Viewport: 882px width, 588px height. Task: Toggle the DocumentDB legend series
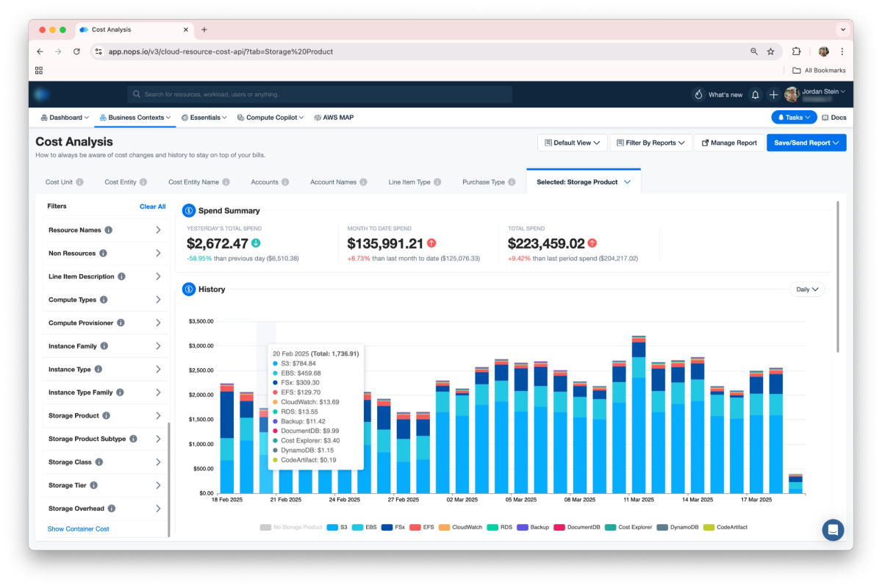[x=576, y=527]
